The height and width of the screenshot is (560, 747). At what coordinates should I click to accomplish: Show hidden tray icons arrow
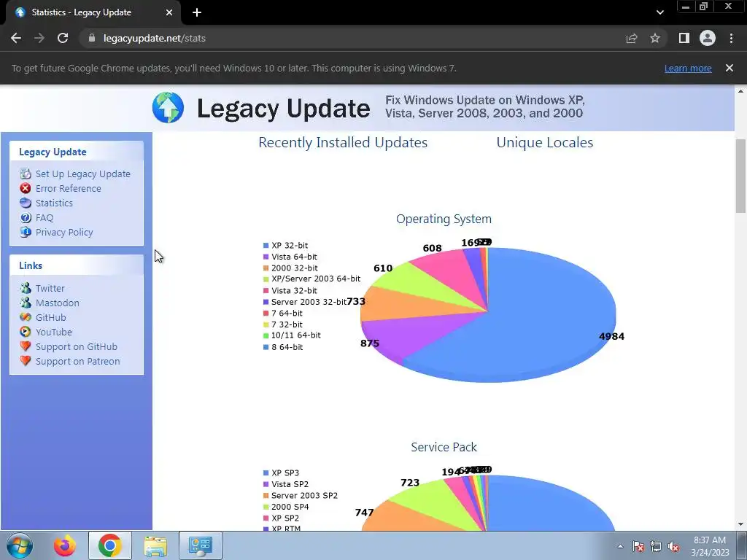[x=620, y=546]
